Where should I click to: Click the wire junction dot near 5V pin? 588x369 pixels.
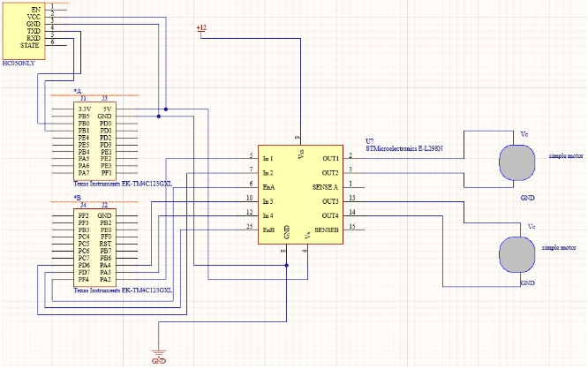pyautogui.click(x=166, y=109)
